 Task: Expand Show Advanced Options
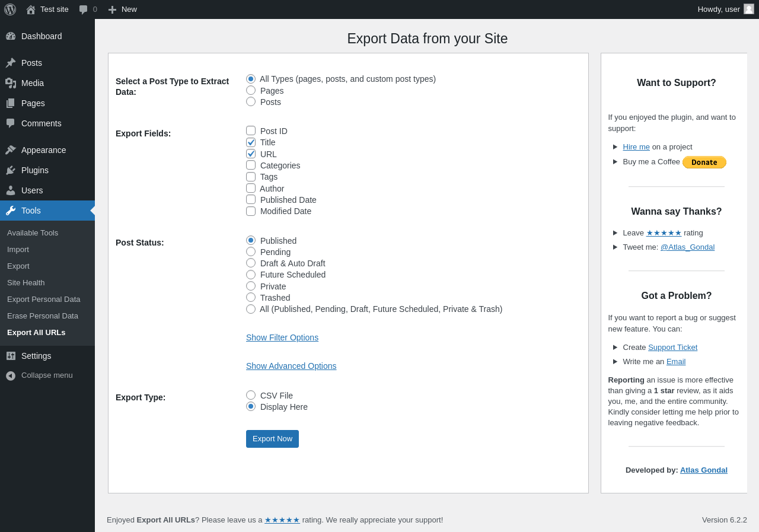point(291,366)
